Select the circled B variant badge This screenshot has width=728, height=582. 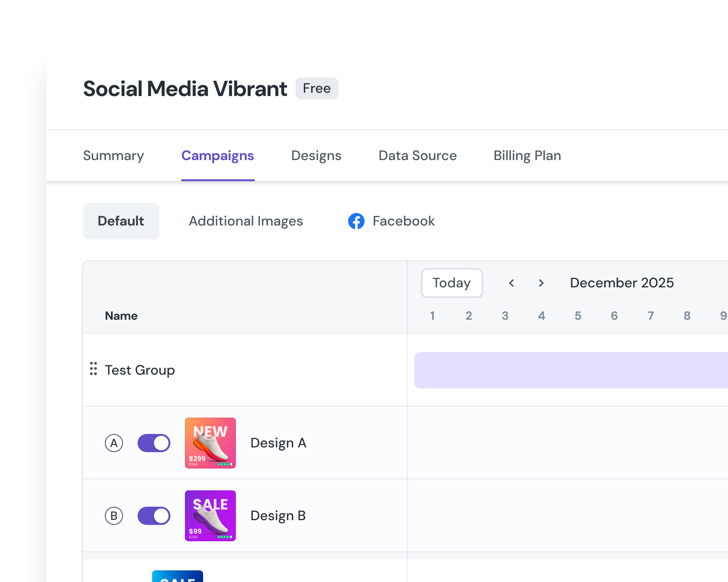114,515
